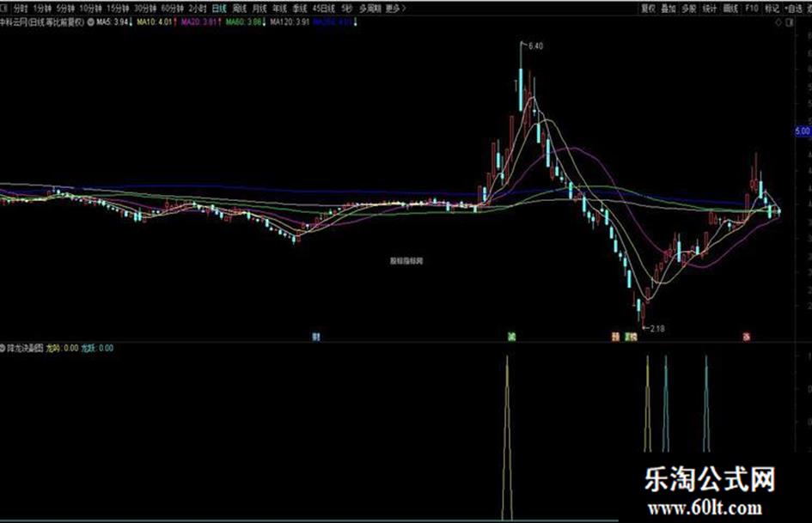Click the 2.18 low price label
This screenshot has height=523, width=812.
(x=656, y=328)
